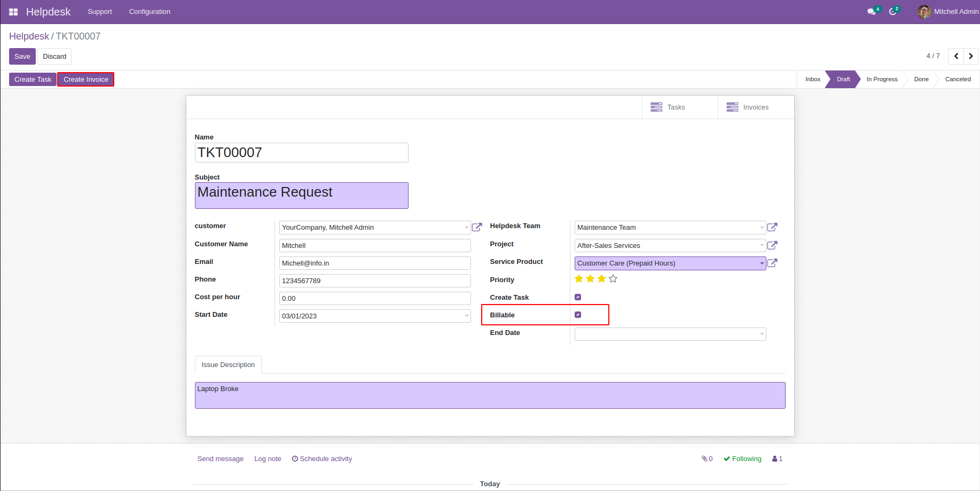Toggle the Create Task checkbox
Screen dimensions: 980x491
(578, 297)
